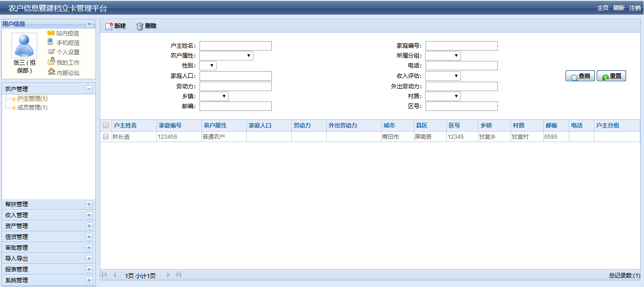
Task: Open the 收入评估 dropdown
Action: pyautogui.click(x=443, y=76)
